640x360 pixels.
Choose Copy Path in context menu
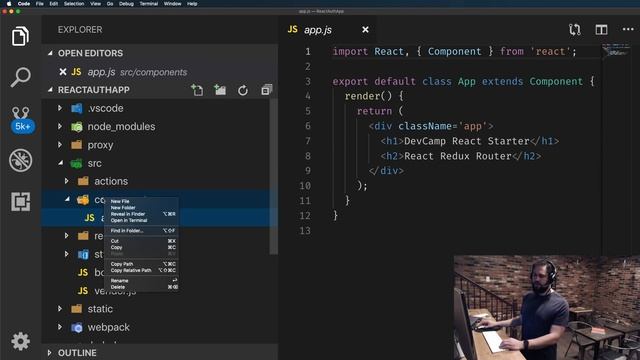(x=141, y=264)
